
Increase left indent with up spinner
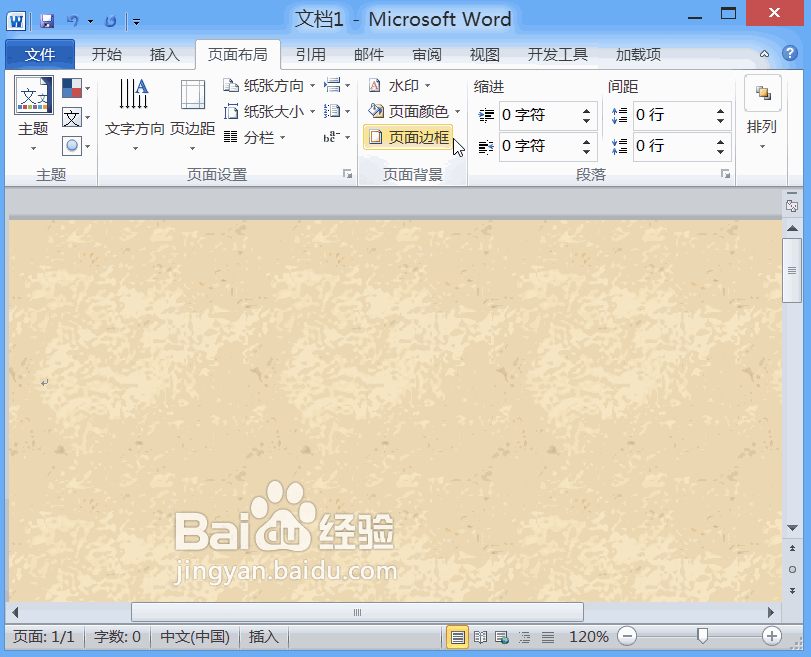tap(587, 110)
